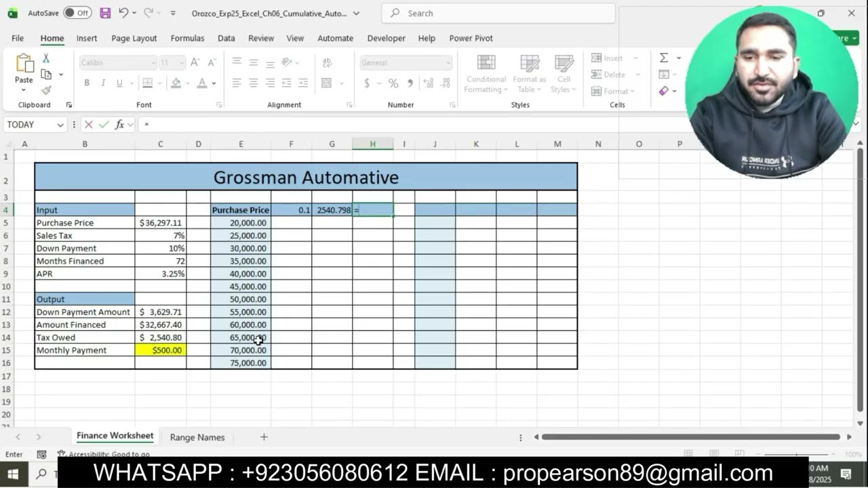Image resolution: width=868 pixels, height=488 pixels.
Task: Expand the file name dropdown in title bar
Action: click(x=357, y=13)
